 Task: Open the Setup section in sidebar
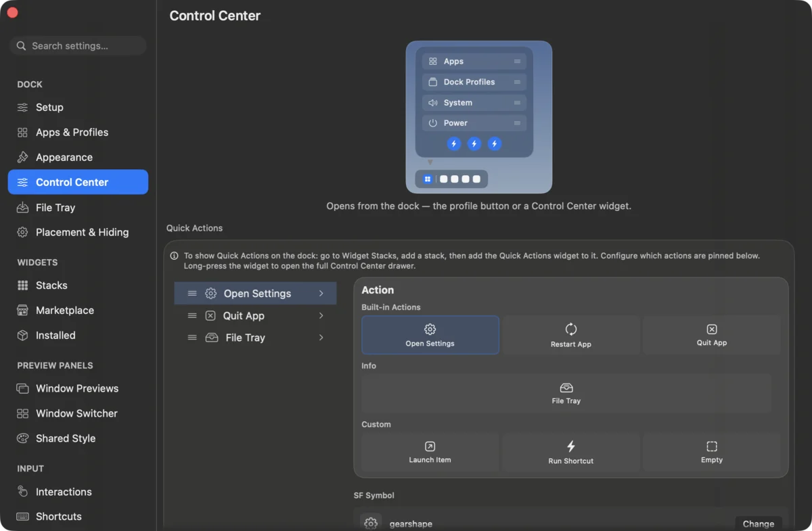tap(78, 108)
